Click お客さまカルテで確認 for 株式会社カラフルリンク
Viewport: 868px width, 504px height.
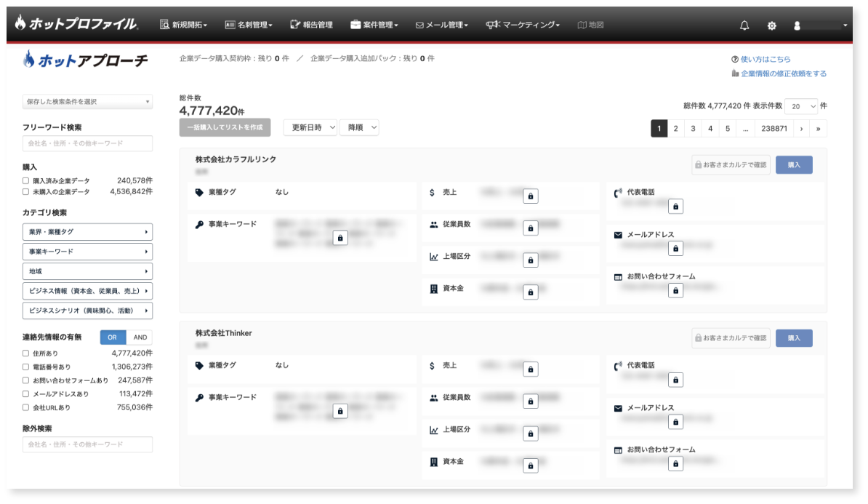coord(731,165)
